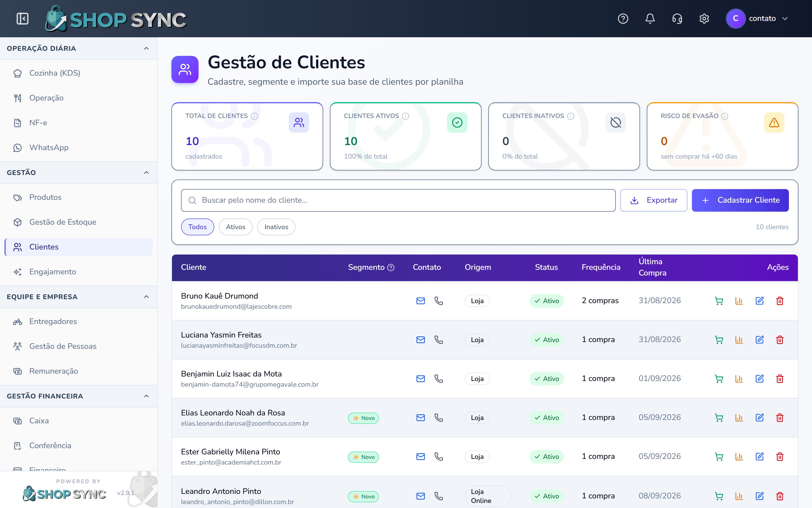This screenshot has height=508, width=812.
Task: Delete Leandro Antonio Pinto with trash icon
Action: 780,496
